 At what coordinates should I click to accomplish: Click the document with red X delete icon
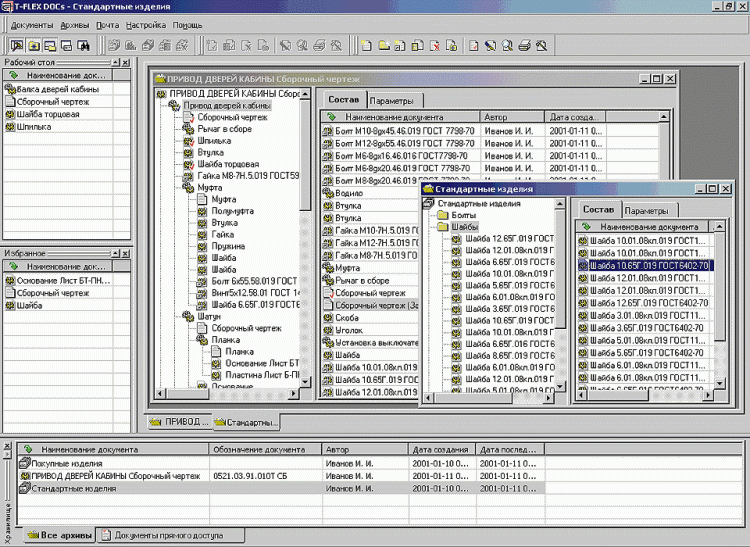(x=435, y=46)
